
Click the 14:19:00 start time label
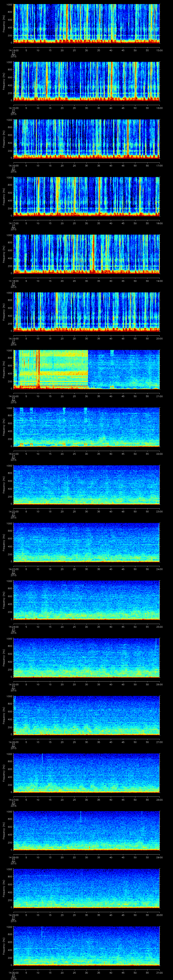coord(13,339)
